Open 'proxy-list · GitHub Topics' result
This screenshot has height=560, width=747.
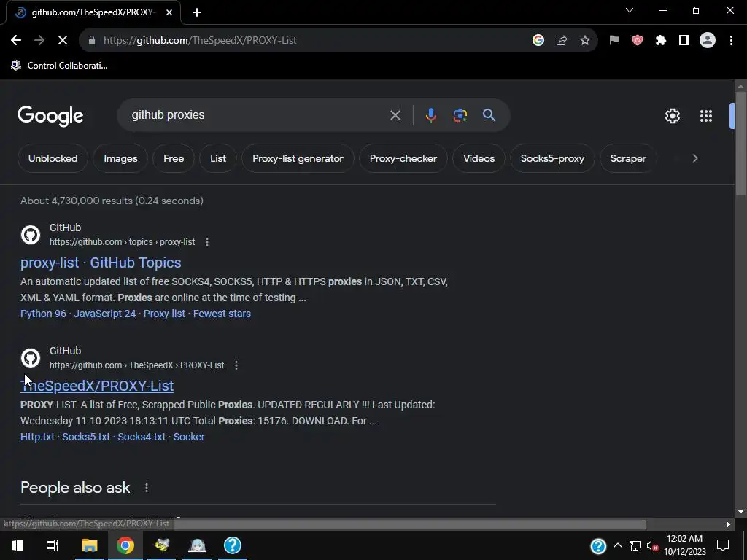coord(101,262)
